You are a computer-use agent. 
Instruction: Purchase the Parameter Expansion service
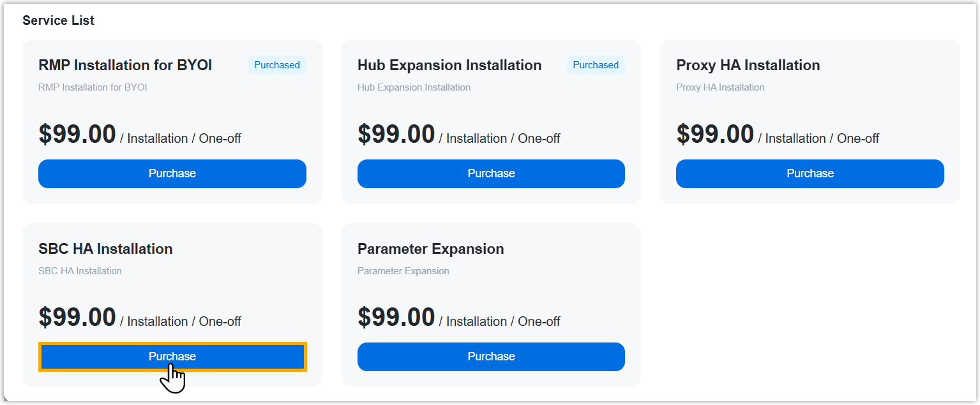[491, 357]
